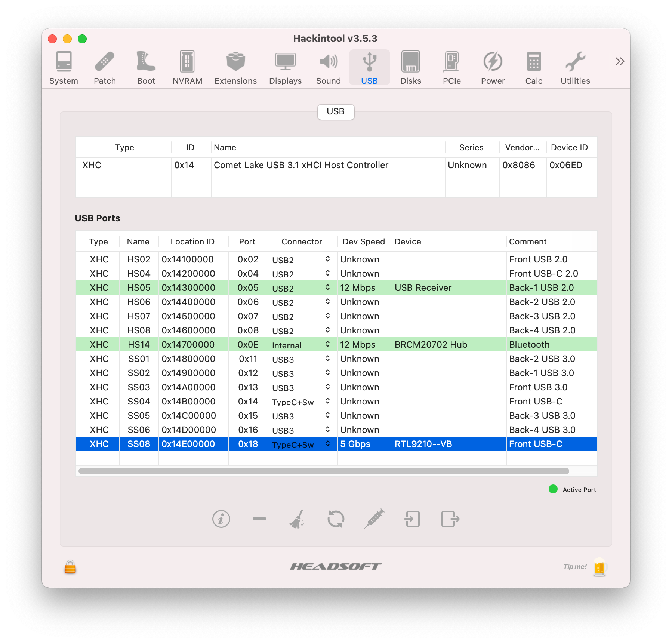Click the SS02 port name cell
The width and height of the screenshot is (672, 643).
pyautogui.click(x=139, y=373)
